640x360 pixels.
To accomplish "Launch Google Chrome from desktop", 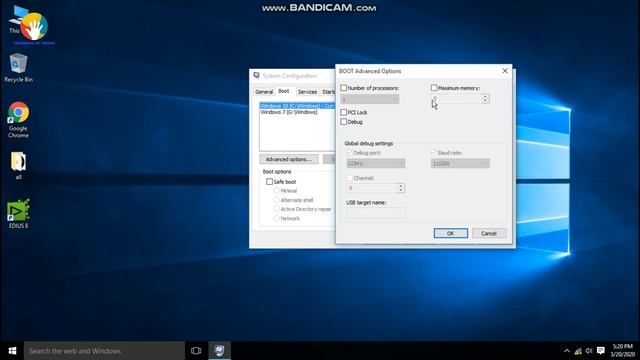I will pyautogui.click(x=18, y=120).
